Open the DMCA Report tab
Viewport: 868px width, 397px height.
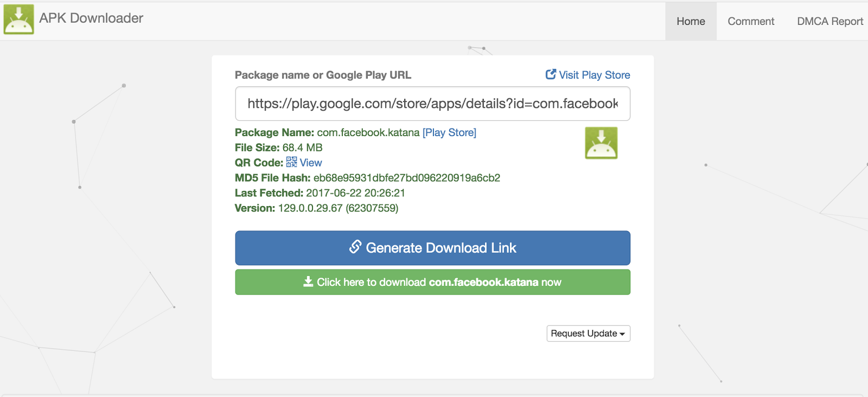click(x=830, y=21)
